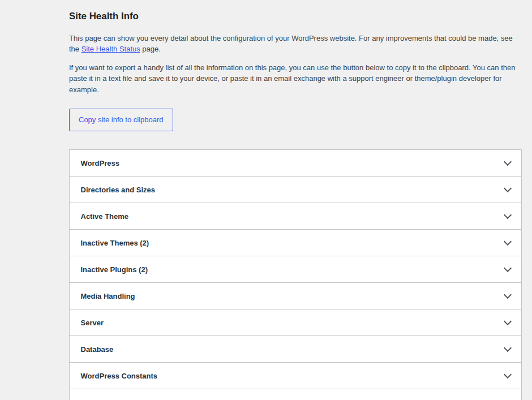Click the chevron icon in Directories and Sizes row
The width and height of the screenshot is (532, 400).
[508, 190]
